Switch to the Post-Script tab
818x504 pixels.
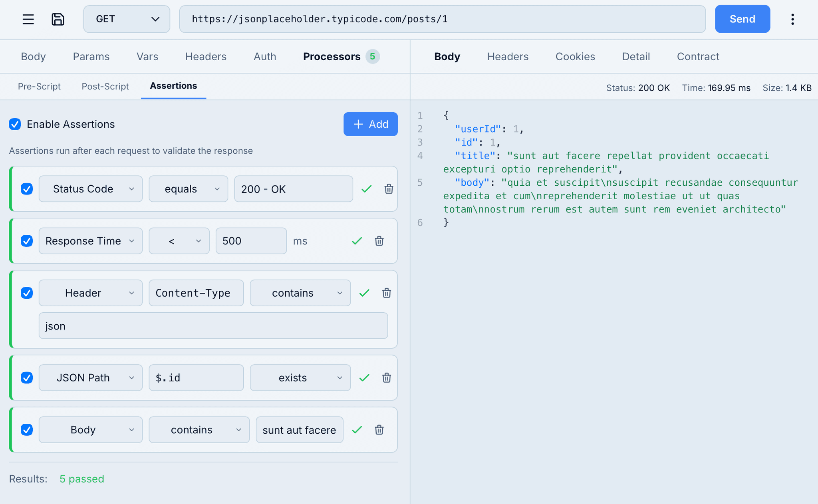pos(105,86)
